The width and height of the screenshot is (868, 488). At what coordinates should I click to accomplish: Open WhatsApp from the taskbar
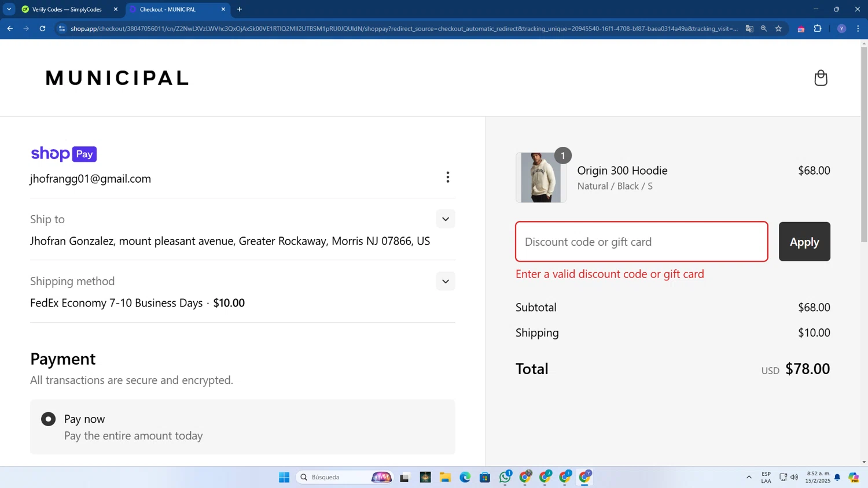point(505,477)
